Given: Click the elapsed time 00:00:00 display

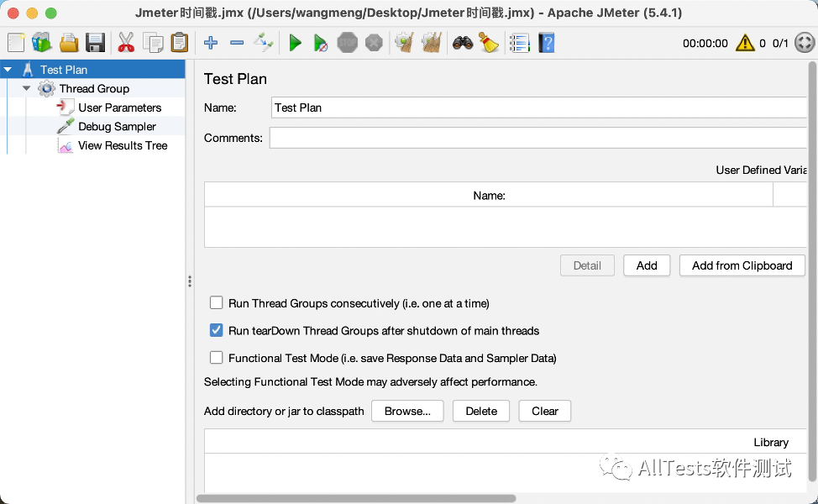Looking at the screenshot, I should tap(705, 44).
